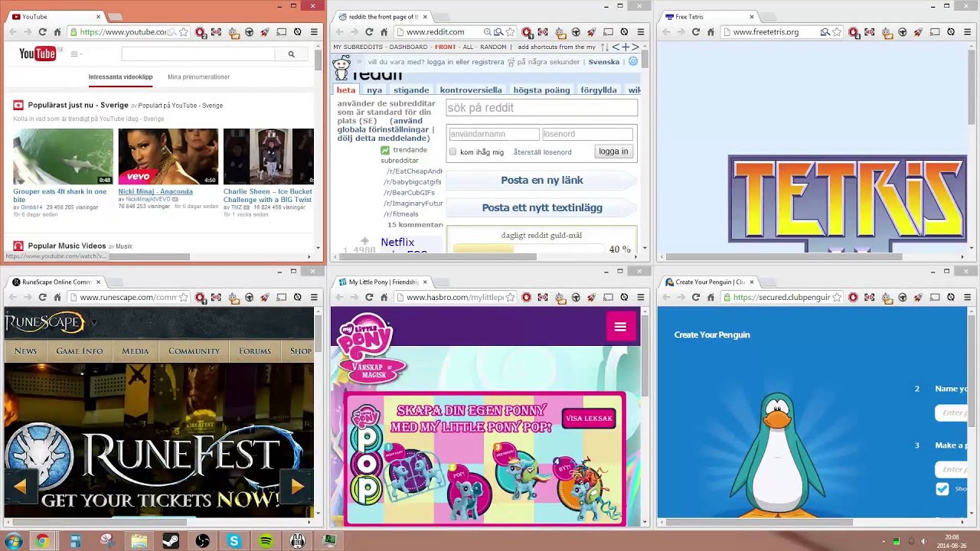Viewport: 980px width, 551px height.
Task: Reload the RuneScape window
Action: 42,297
